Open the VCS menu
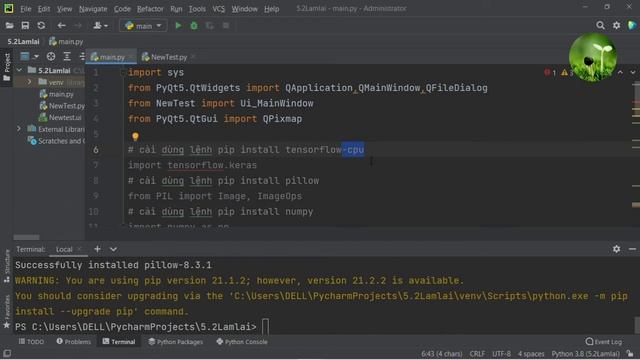 coord(218,9)
